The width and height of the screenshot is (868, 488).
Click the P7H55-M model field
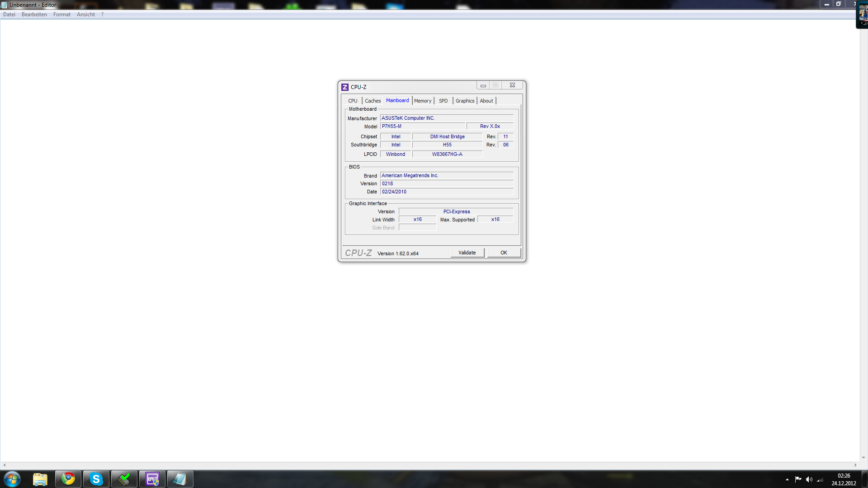coord(422,126)
